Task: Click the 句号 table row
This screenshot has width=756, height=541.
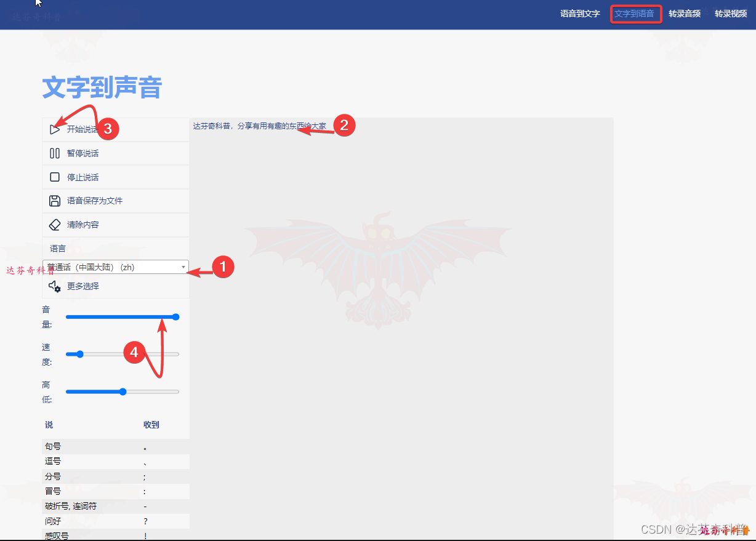Action: (x=116, y=446)
